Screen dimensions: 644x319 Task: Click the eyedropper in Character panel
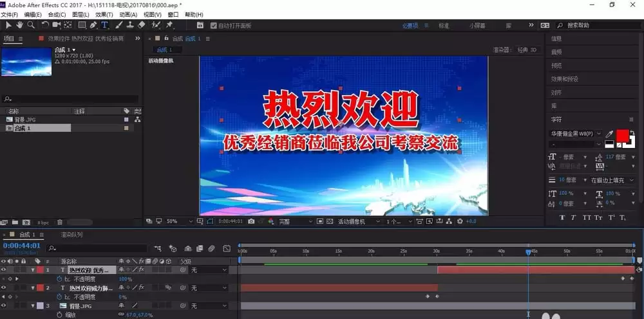click(x=609, y=134)
